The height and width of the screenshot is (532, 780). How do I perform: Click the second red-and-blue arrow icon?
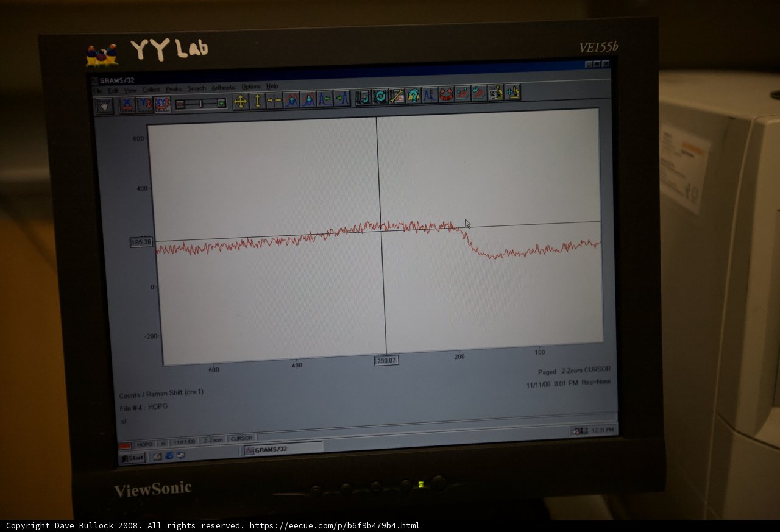coord(479,93)
